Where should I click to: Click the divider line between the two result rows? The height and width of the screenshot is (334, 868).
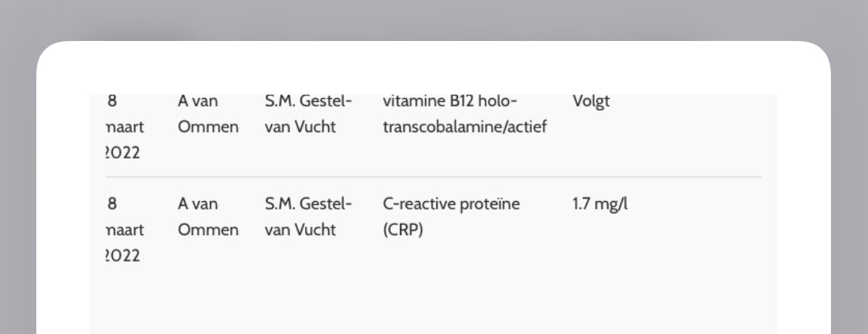[x=433, y=177]
